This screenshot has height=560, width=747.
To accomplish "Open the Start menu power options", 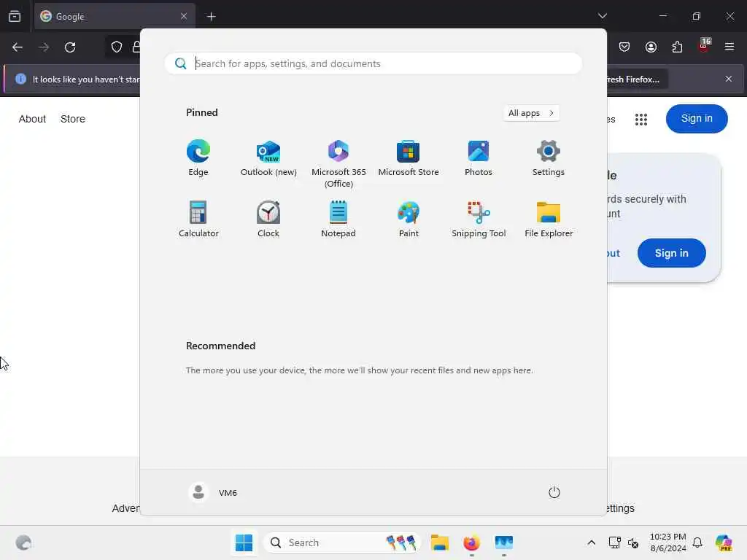I will (x=554, y=492).
